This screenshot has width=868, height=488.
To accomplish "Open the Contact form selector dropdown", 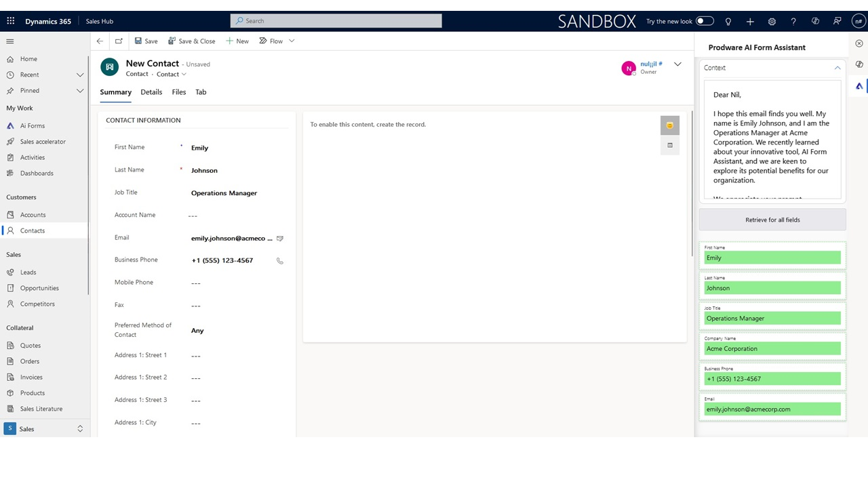I will pyautogui.click(x=172, y=75).
